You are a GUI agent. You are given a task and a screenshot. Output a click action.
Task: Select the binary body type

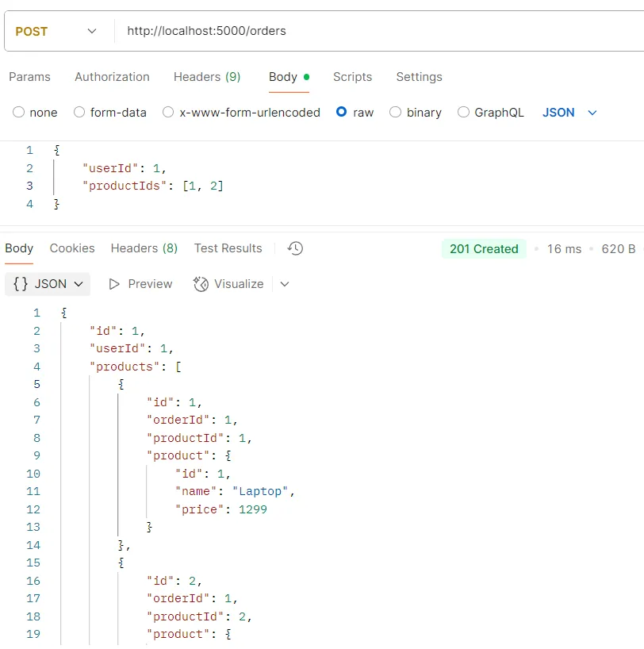[416, 112]
